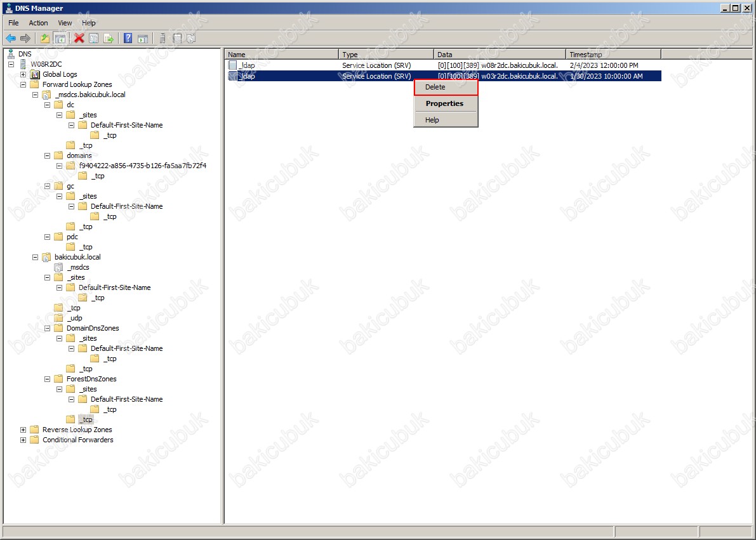The width and height of the screenshot is (756, 540).
Task: Click the DNS Manager title bar icon
Action: [x=9, y=8]
